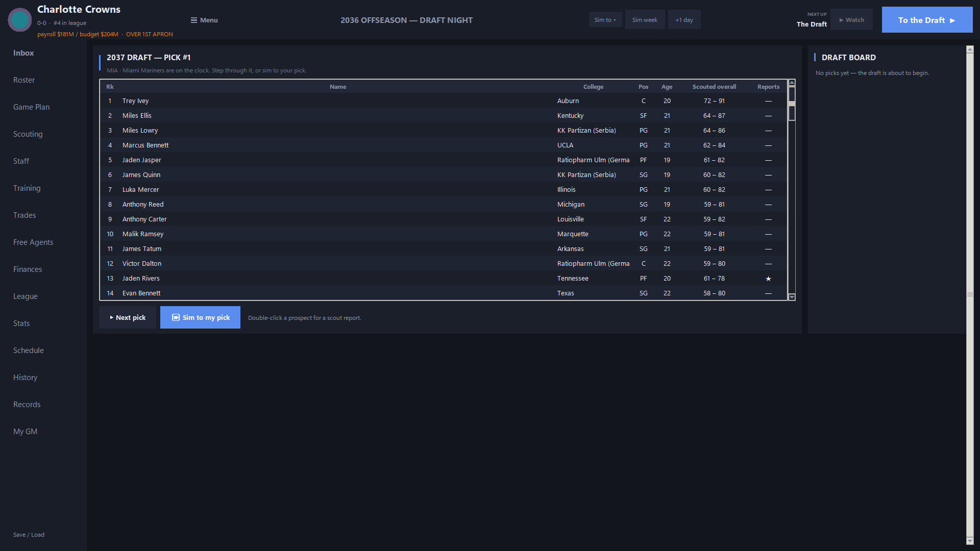Click the Sim week button
980x551 pixels.
[645, 20]
